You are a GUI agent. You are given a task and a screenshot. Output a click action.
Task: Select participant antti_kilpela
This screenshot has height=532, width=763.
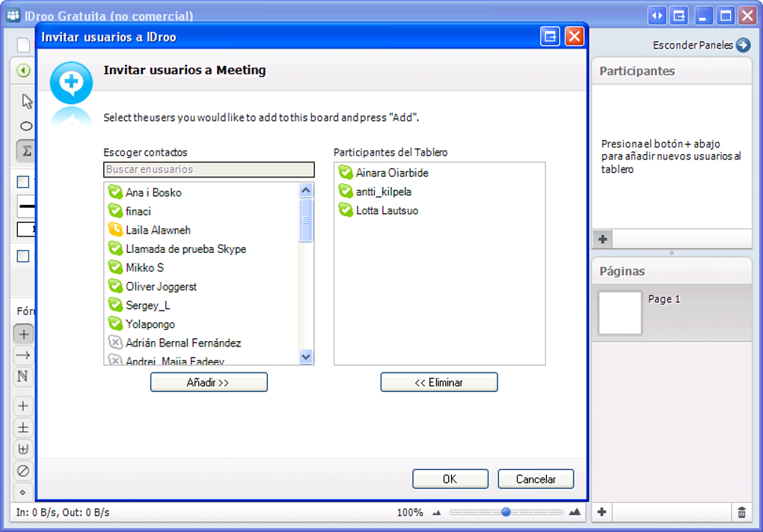[439, 192]
